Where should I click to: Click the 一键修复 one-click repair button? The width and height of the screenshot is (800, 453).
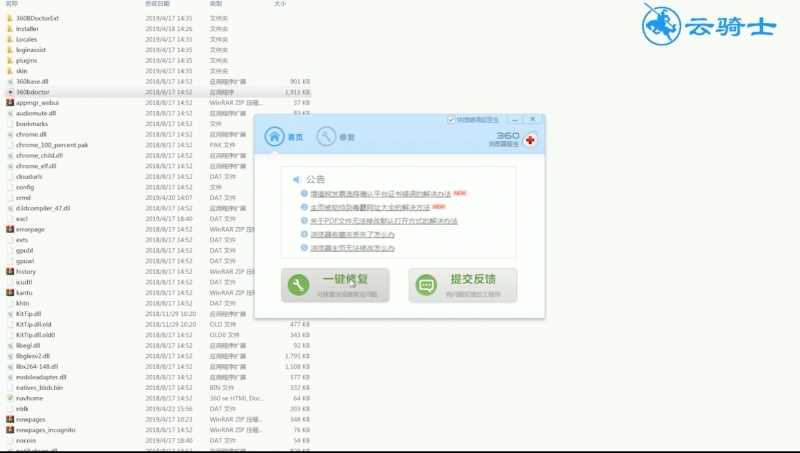point(335,285)
